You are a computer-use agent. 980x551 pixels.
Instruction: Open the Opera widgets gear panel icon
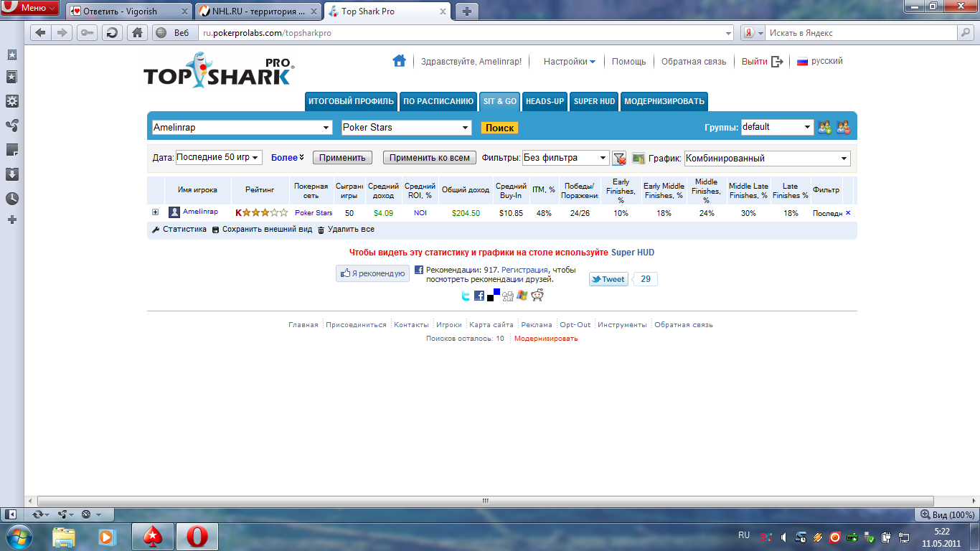pyautogui.click(x=11, y=101)
